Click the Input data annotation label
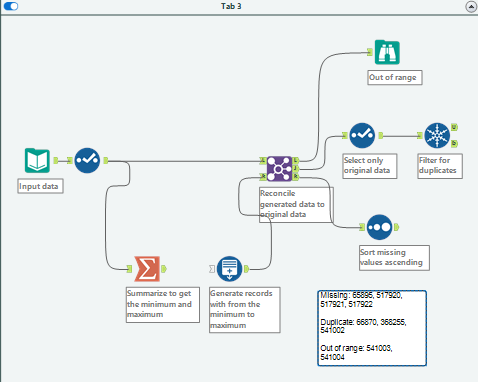The image size is (478, 382). click(40, 186)
